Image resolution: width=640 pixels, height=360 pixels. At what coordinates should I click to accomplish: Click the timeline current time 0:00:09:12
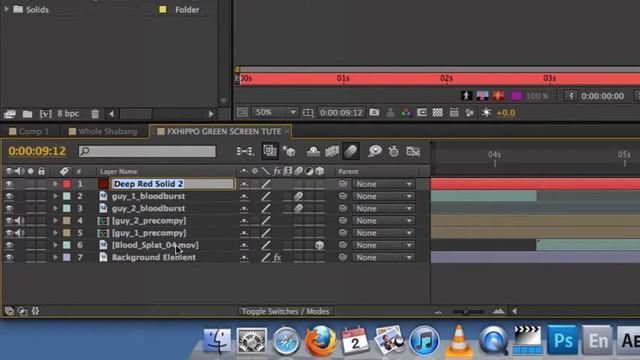click(x=37, y=151)
